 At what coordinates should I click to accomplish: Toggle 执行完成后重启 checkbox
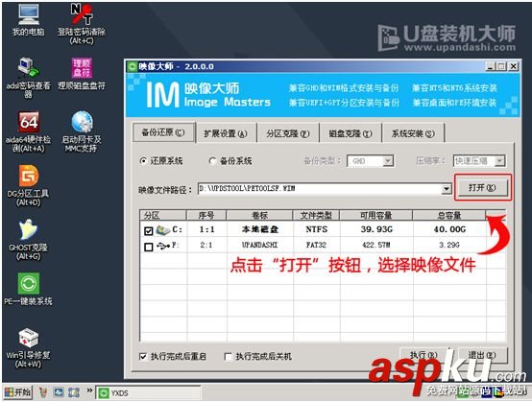[143, 356]
